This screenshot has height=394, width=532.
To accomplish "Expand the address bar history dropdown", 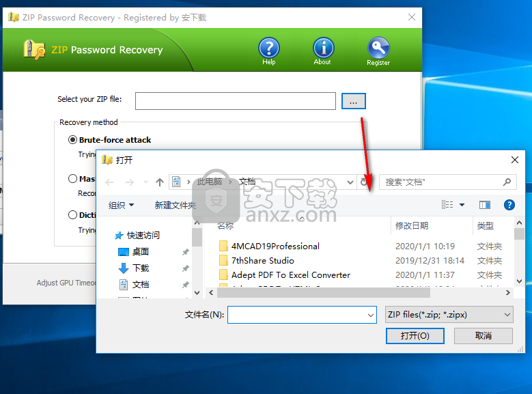I will point(350,182).
